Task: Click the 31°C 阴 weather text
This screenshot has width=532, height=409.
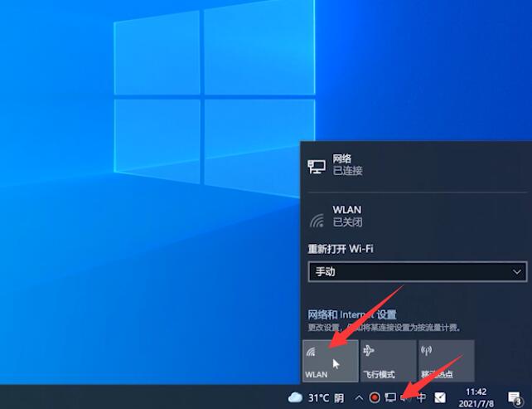Action: click(326, 397)
